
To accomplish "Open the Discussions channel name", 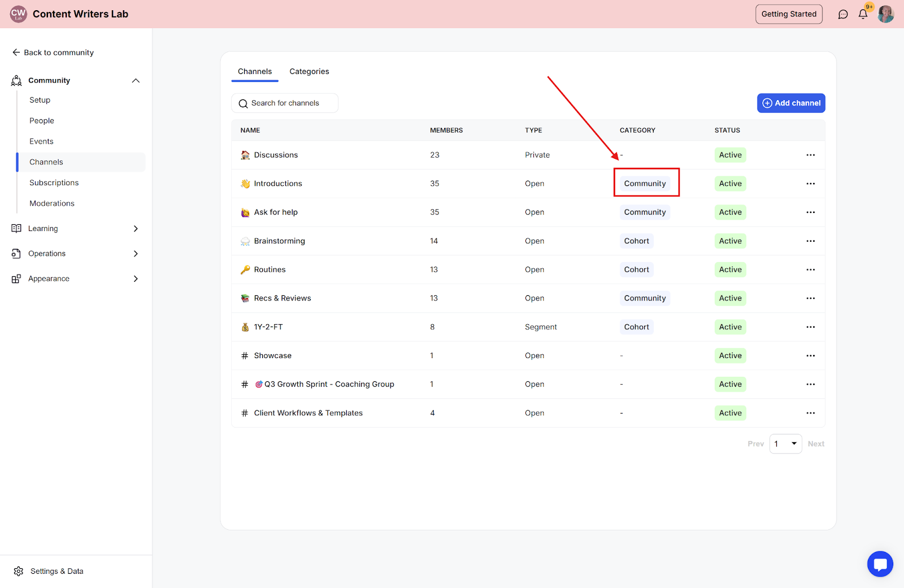I will click(276, 155).
